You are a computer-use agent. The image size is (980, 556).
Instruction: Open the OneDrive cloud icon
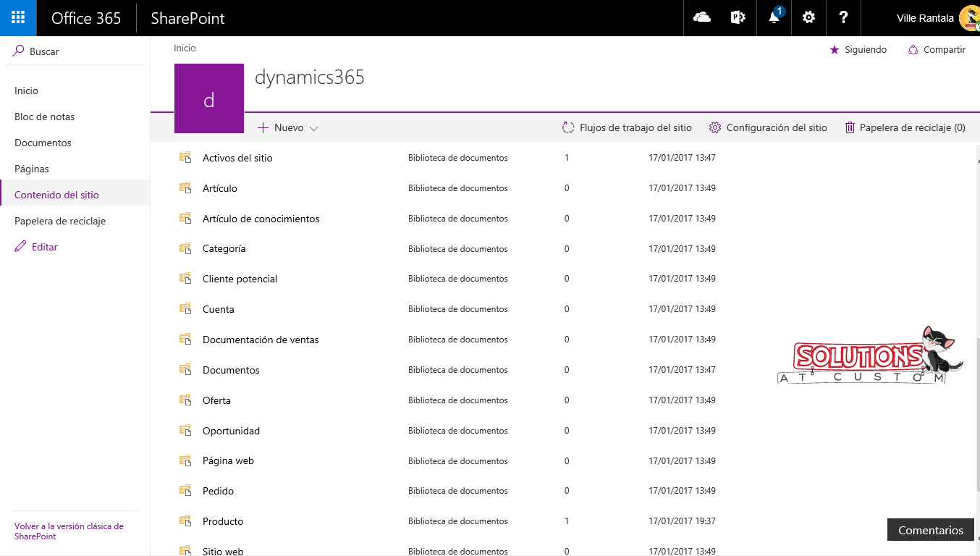tap(701, 18)
